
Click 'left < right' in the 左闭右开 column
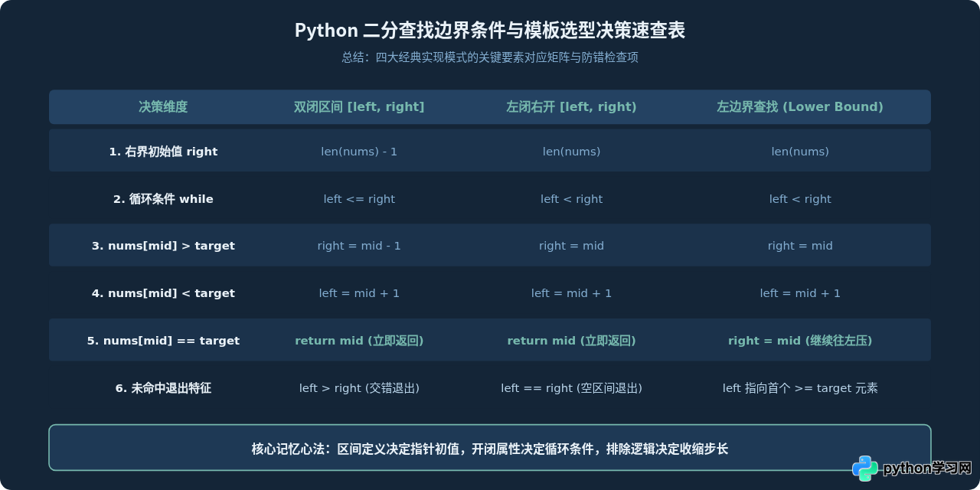click(571, 199)
